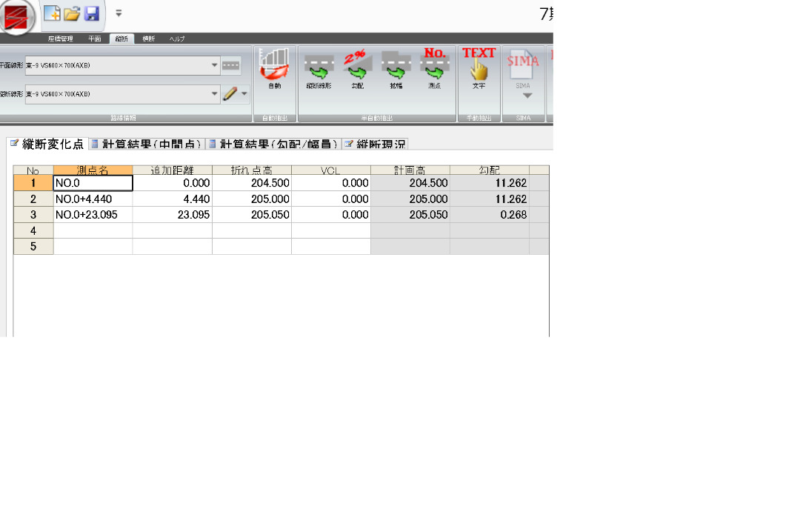Click the 0.268 gradient cell
Viewport: 800px width, 532px height.
point(490,214)
